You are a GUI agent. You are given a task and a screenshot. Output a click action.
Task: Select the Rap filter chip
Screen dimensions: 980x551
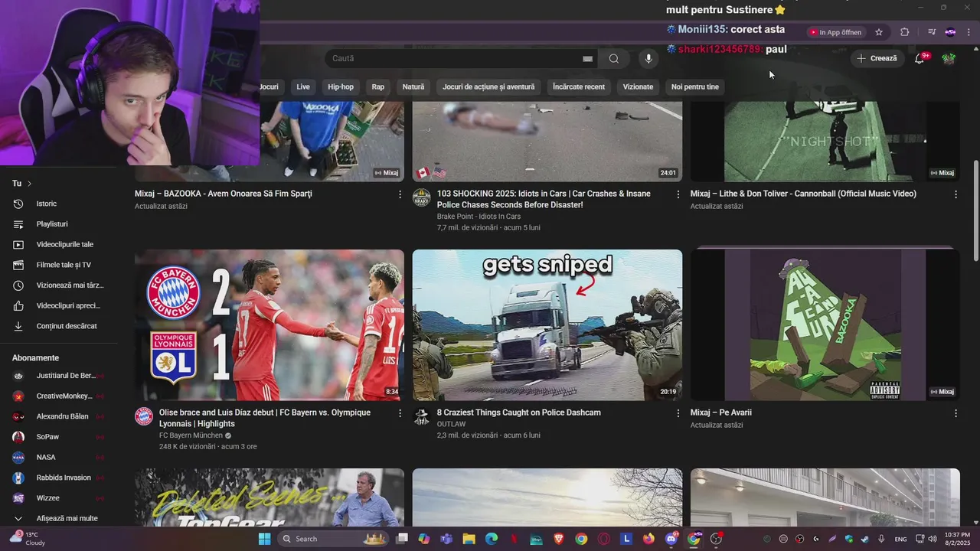coord(378,86)
